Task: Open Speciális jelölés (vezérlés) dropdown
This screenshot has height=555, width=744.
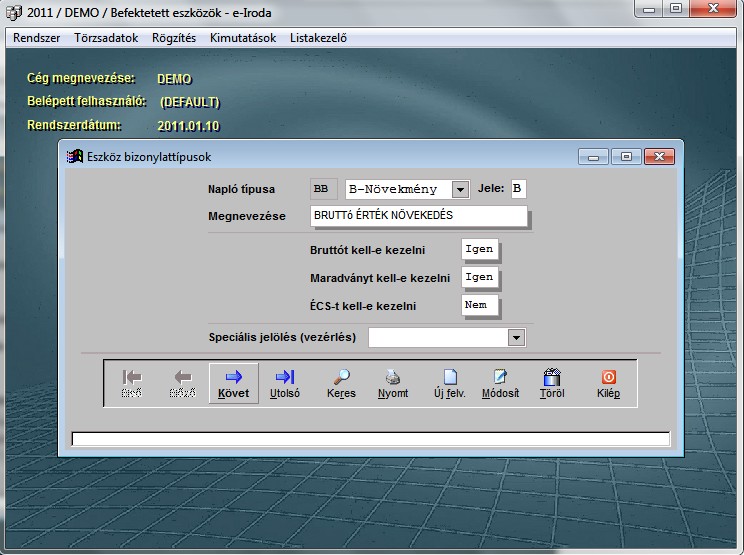Action: coord(516,338)
